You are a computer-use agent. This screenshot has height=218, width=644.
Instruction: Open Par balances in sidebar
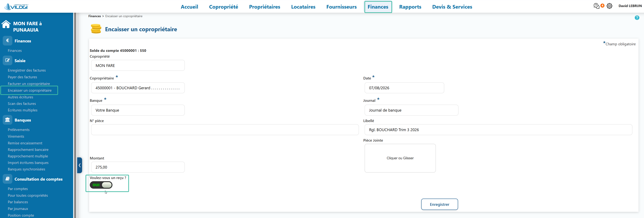coord(18,202)
